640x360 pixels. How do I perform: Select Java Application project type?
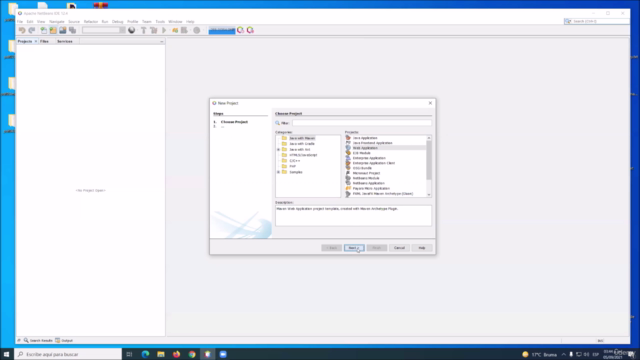click(x=365, y=138)
